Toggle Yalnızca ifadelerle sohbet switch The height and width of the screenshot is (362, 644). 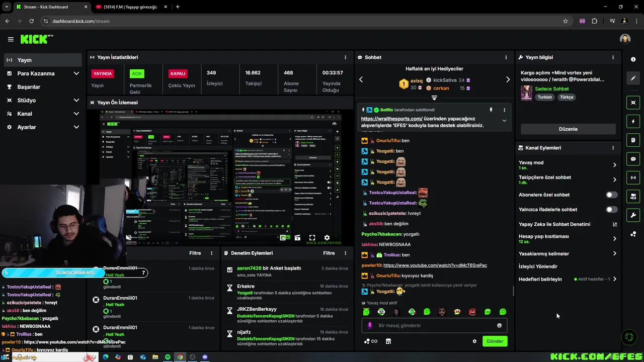pyautogui.click(x=611, y=209)
